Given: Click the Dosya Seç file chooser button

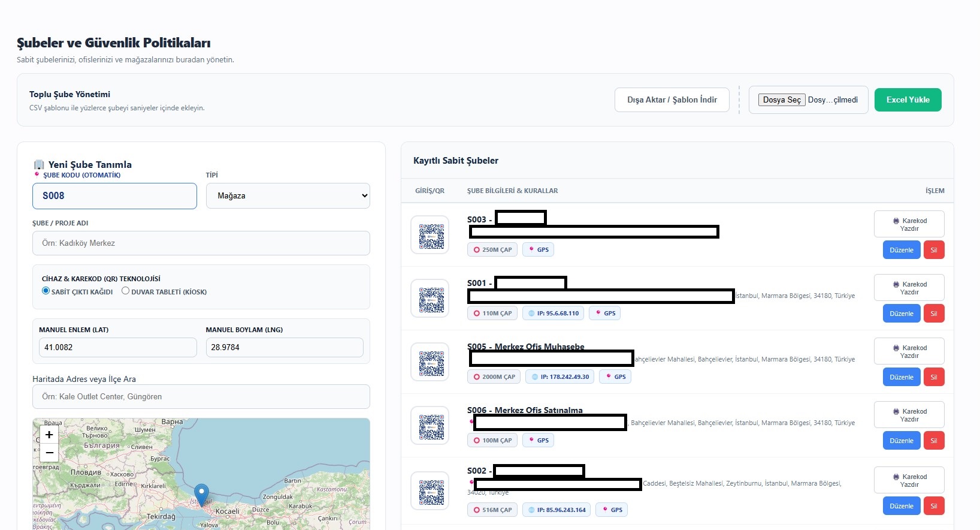Looking at the screenshot, I should pos(782,100).
